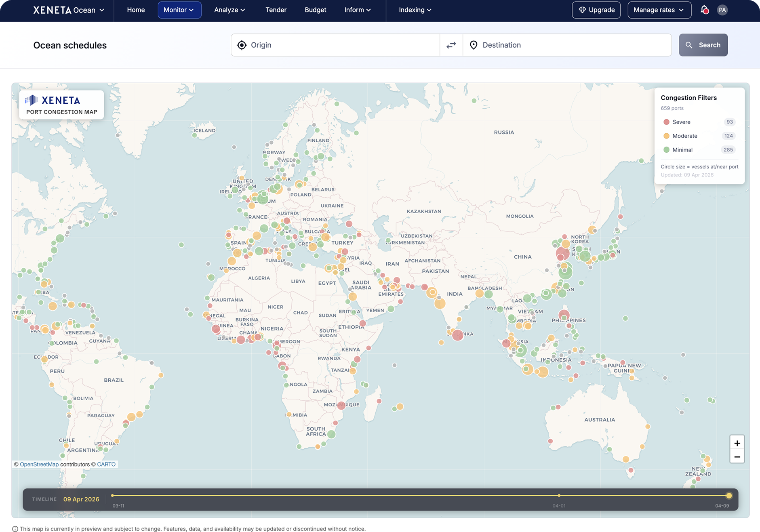Open notifications via the bell icon
The height and width of the screenshot is (532, 760).
tap(705, 10)
